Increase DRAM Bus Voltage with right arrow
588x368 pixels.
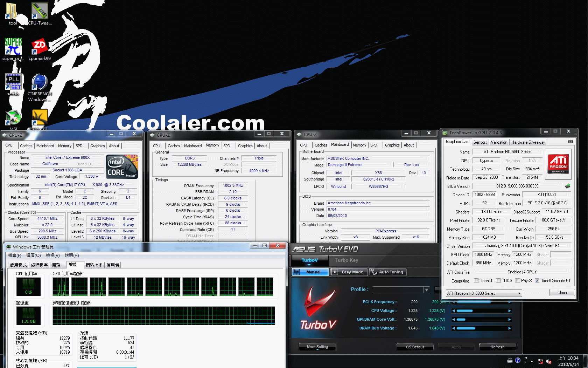pos(510,328)
